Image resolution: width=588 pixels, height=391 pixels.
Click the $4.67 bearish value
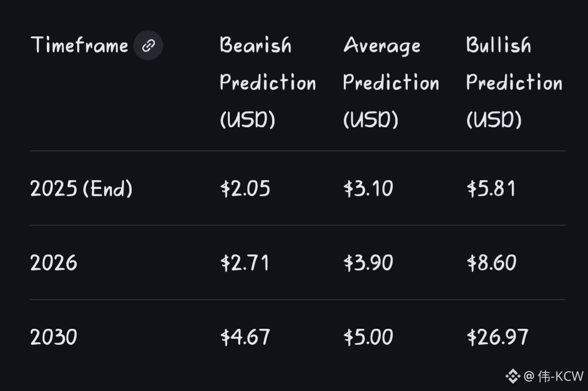coord(245,337)
